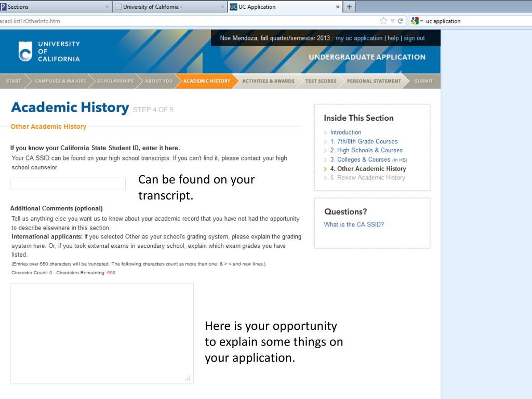Open the Scholarships step
Image resolution: width=532 pixels, height=399 pixels.
coord(115,81)
